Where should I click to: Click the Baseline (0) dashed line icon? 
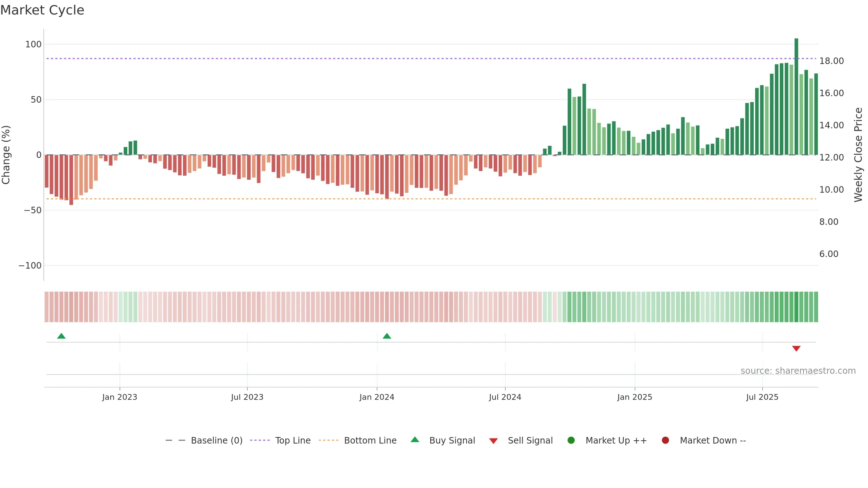point(175,440)
